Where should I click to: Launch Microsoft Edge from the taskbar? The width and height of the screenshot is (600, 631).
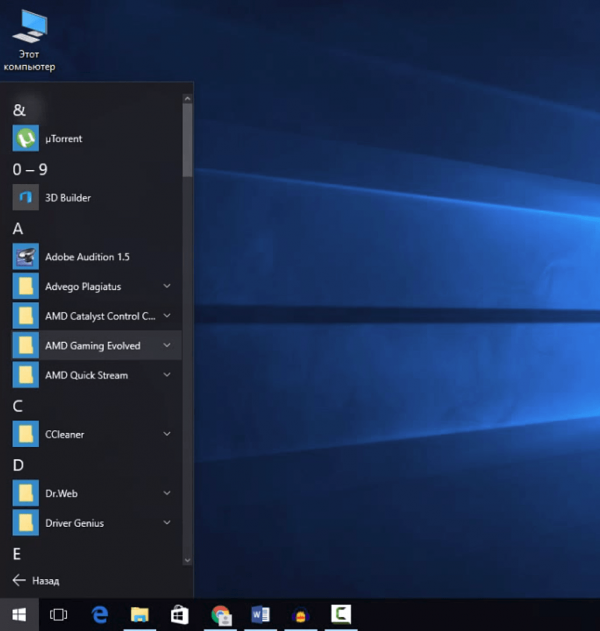[x=99, y=615]
